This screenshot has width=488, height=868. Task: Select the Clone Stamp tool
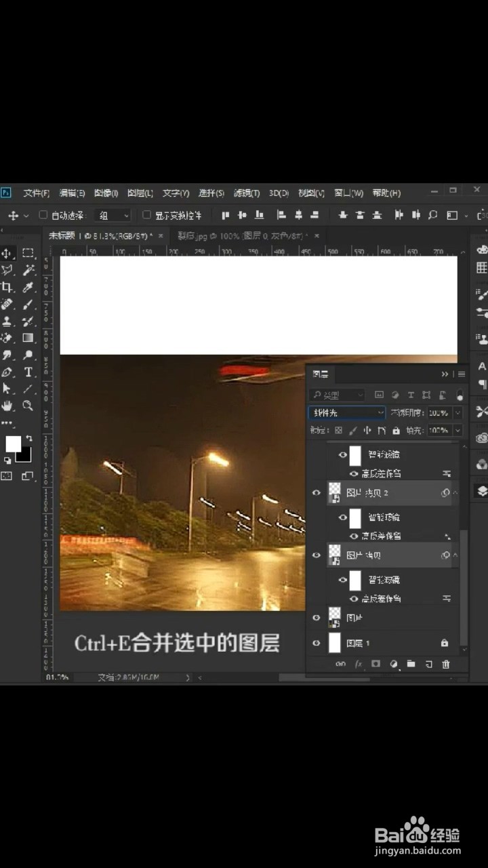7,321
